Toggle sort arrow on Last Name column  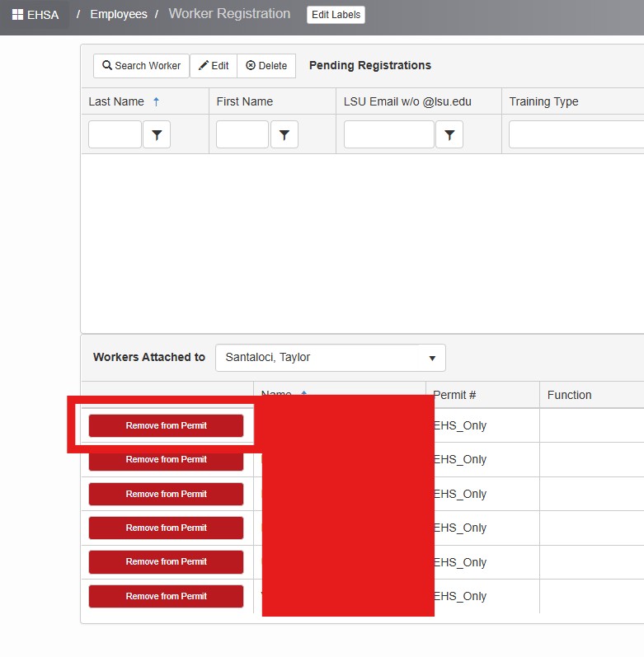click(156, 101)
